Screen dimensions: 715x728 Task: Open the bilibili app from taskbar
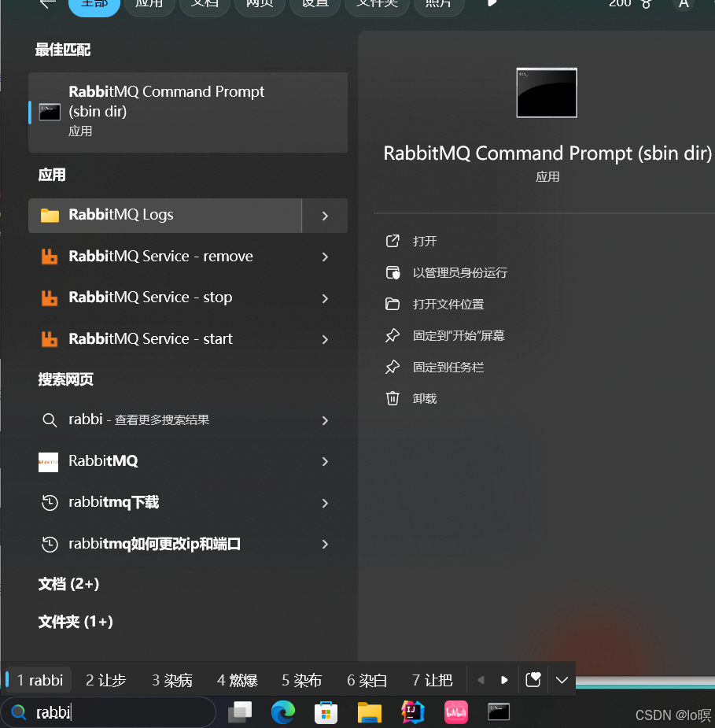point(456,712)
